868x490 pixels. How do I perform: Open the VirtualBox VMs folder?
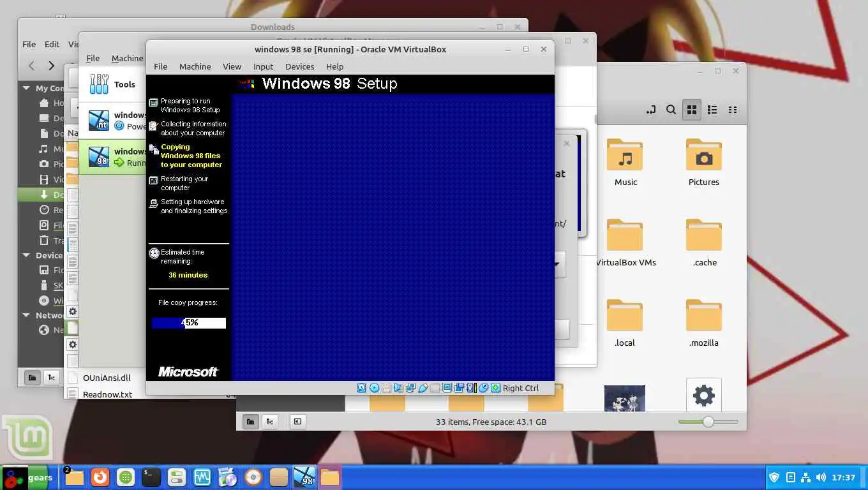tap(625, 242)
